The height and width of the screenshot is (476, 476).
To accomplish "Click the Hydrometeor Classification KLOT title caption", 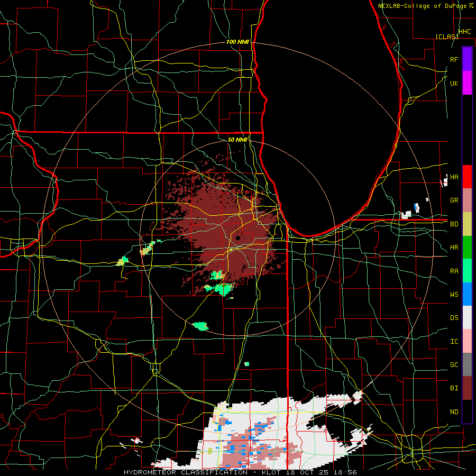I will click(240, 472).
